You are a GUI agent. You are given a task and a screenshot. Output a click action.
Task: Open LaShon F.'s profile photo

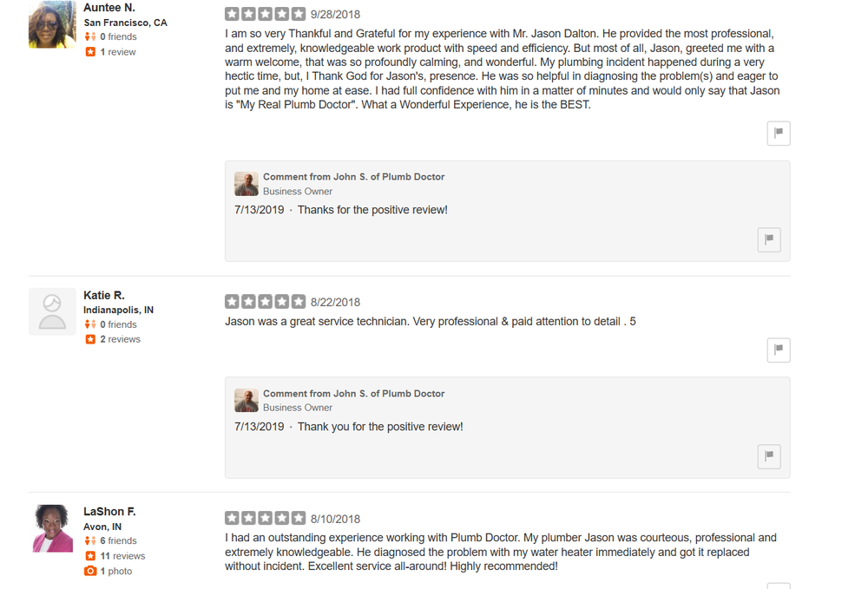coord(52,528)
